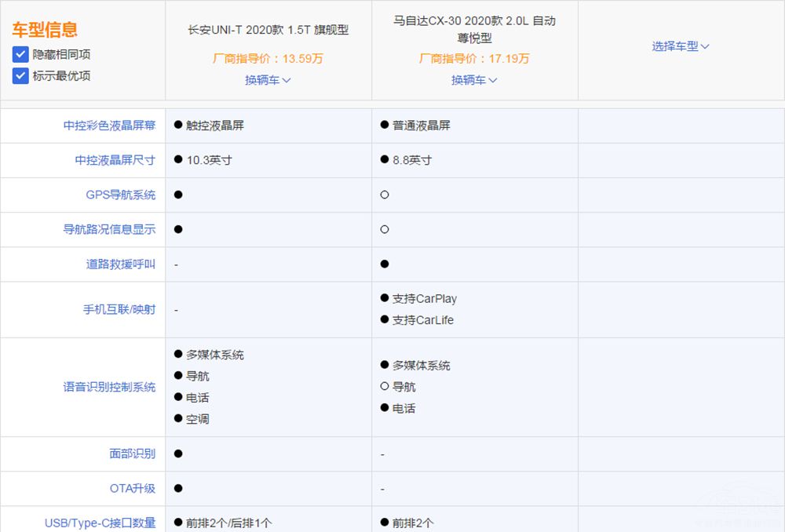The width and height of the screenshot is (785, 532).
Task: Click the USB/Type-C接口数量 row label
Action: click(x=100, y=523)
